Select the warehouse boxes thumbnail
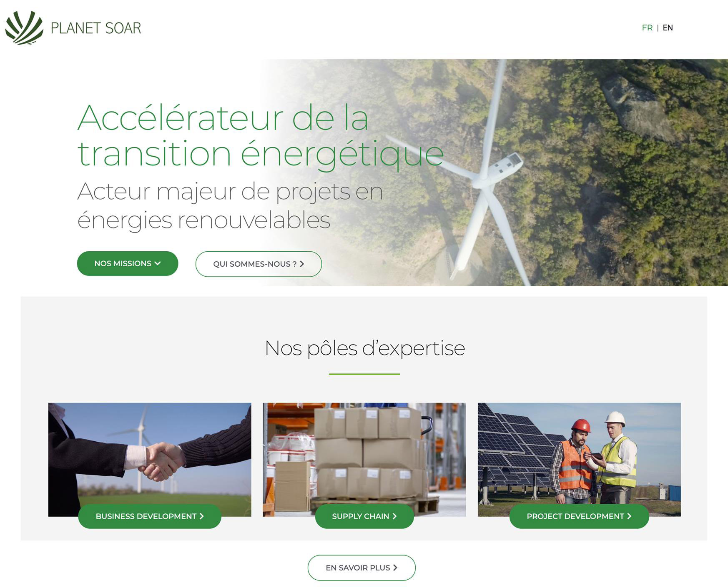Screen dimensions: 728x588 tap(364, 460)
